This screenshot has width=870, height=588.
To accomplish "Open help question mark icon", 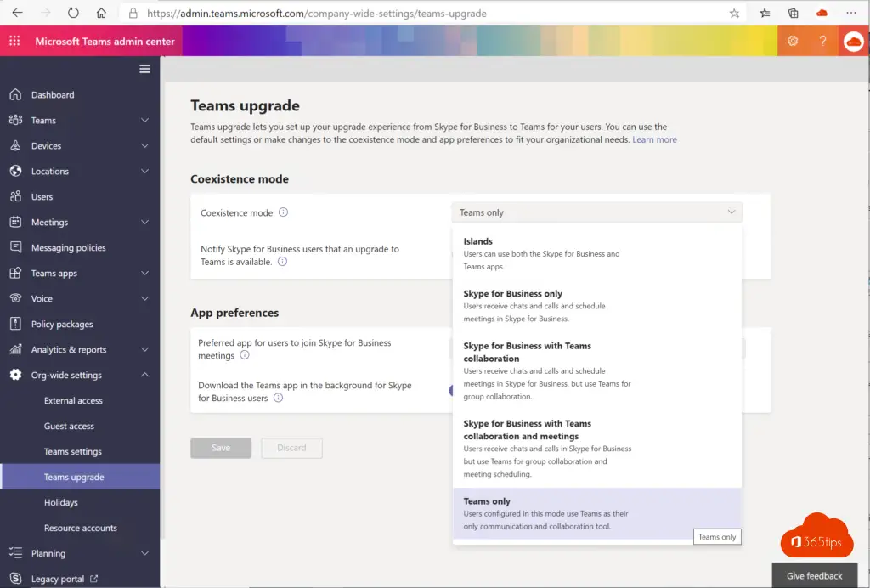I will [x=822, y=42].
